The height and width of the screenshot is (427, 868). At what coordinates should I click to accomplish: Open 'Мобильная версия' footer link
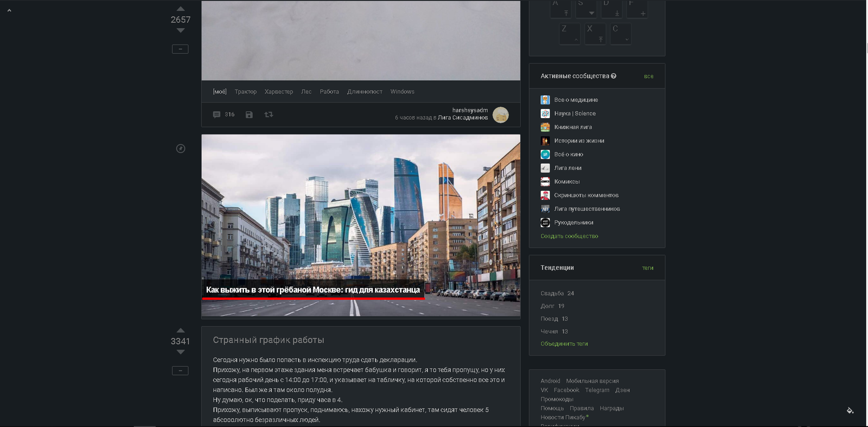592,381
